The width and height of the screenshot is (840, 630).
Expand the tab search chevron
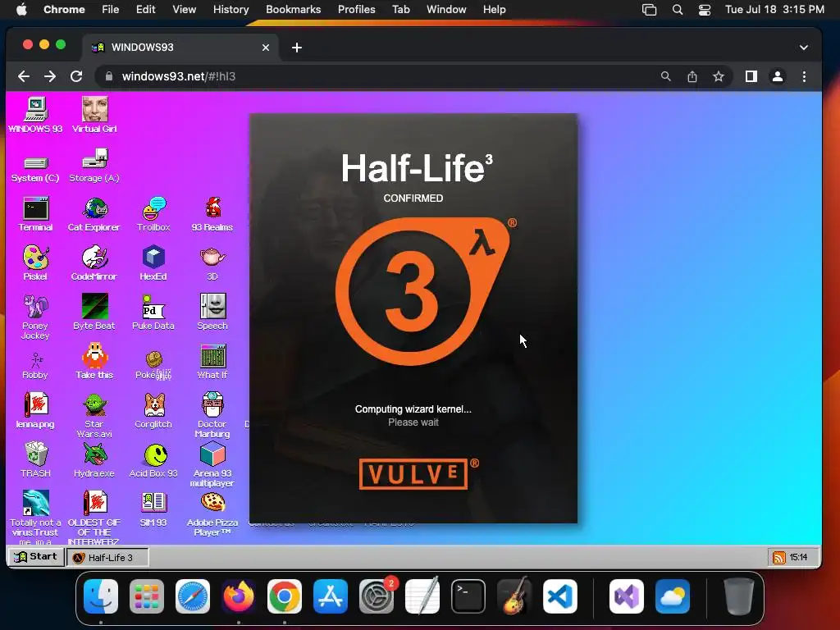tap(804, 47)
